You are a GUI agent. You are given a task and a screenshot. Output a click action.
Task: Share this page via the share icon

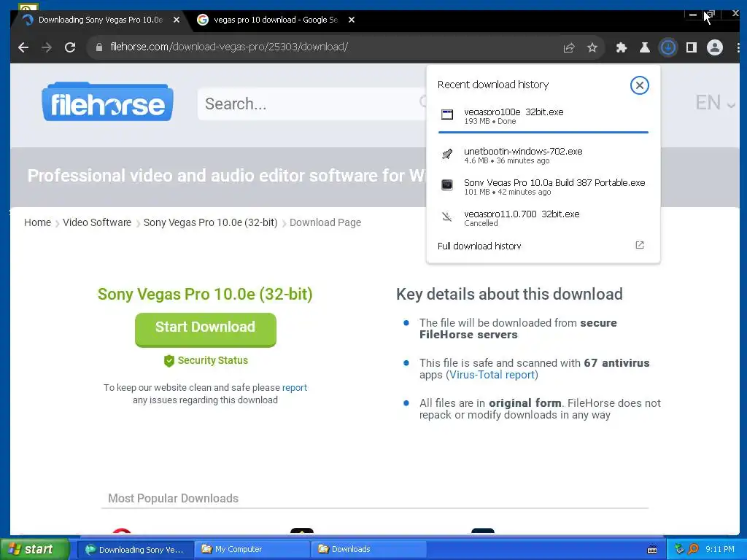[569, 47]
